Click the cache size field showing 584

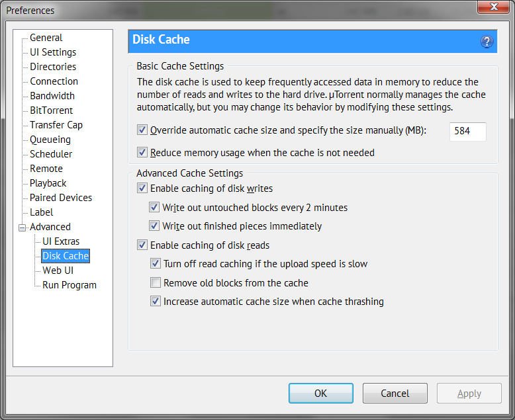(468, 132)
